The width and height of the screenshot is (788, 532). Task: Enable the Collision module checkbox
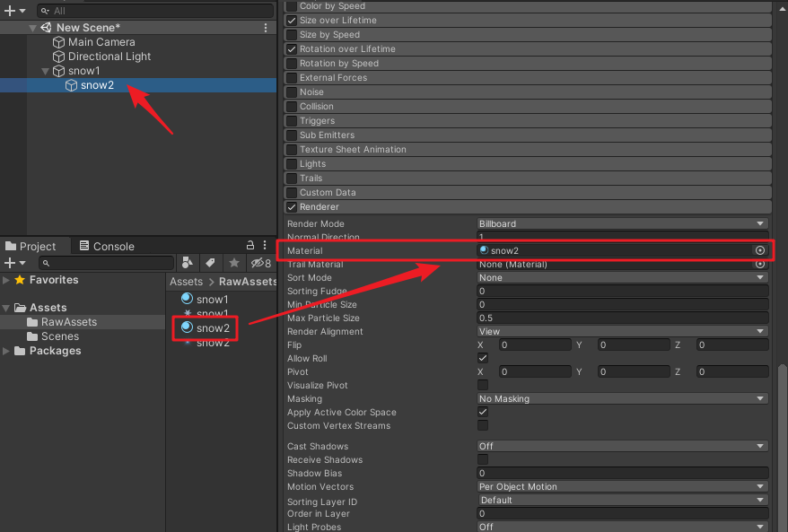tap(291, 107)
